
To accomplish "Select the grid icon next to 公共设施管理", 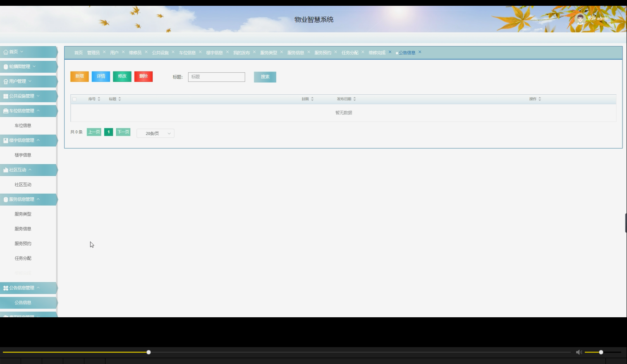I will pos(5,96).
